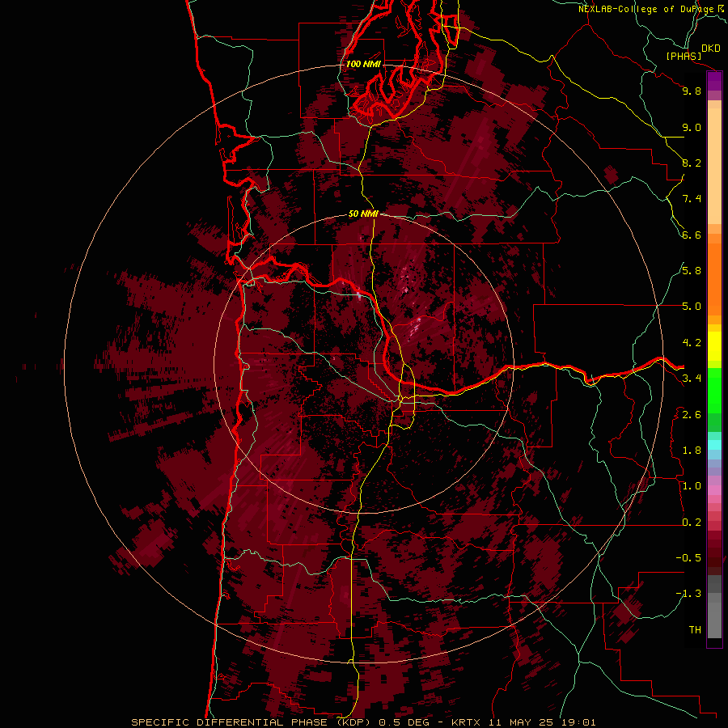Click the 7.4 value on the color scale
Image resolution: width=728 pixels, height=728 pixels.
click(692, 199)
